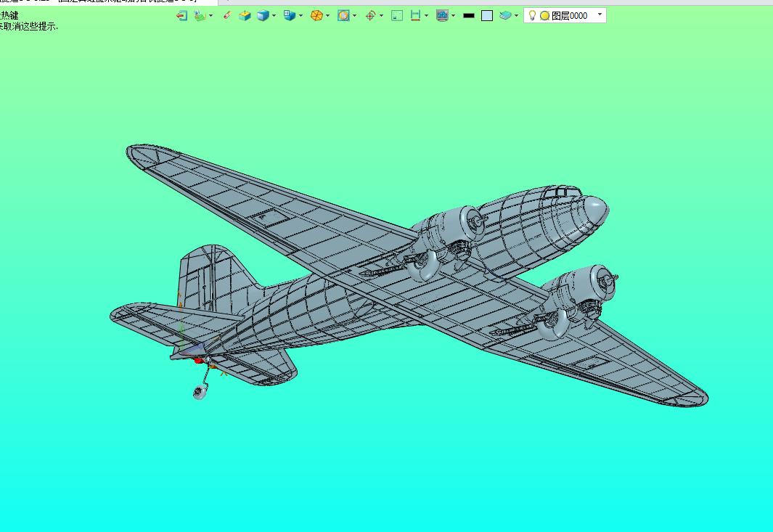Click the green square frame icon
This screenshot has height=532, width=773.
397,16
